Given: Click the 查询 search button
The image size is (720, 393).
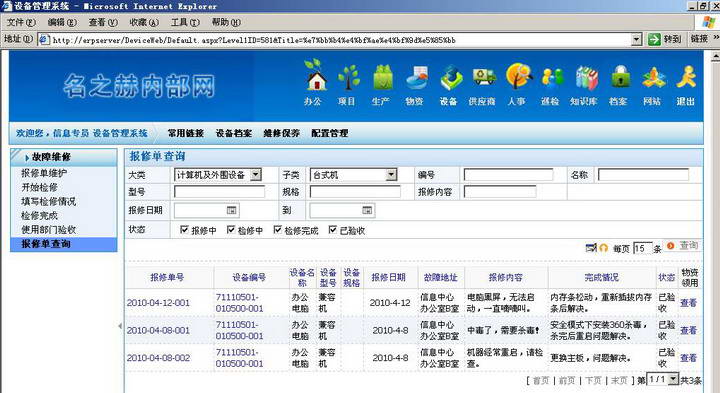Looking at the screenshot, I should point(683,246).
